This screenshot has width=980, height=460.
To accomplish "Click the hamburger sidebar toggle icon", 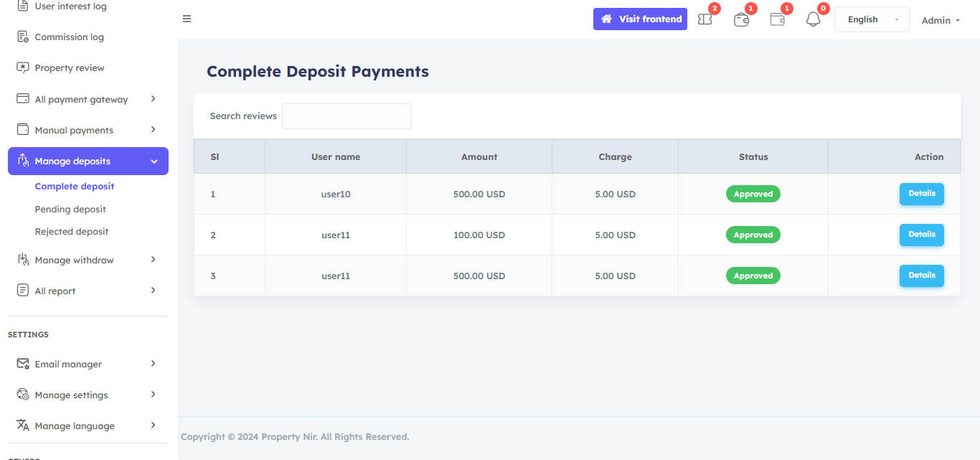I will pos(187,19).
